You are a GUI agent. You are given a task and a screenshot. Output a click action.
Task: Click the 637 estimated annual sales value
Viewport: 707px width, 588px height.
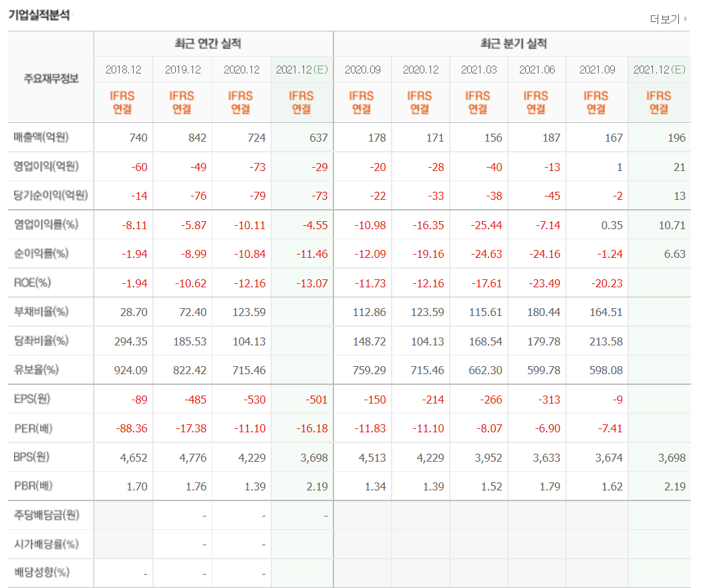[319, 138]
